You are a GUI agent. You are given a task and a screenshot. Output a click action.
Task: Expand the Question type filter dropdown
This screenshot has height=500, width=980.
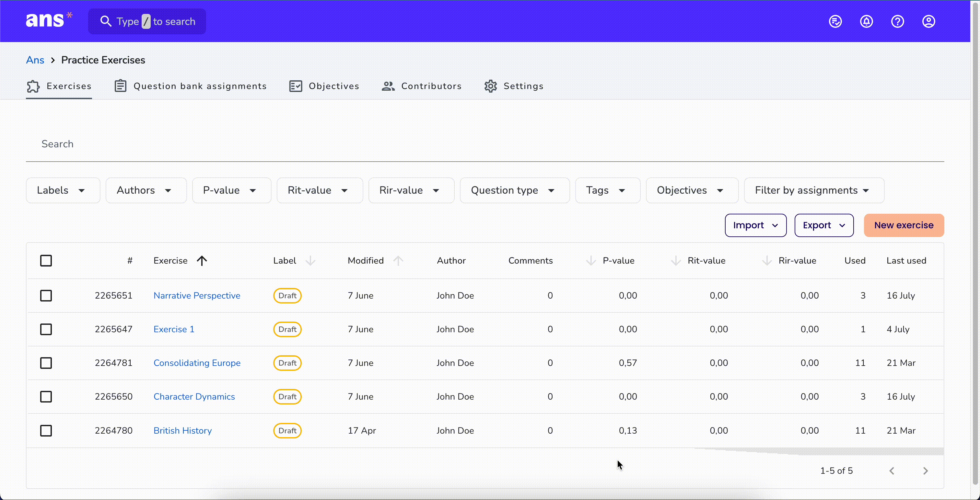coord(514,190)
